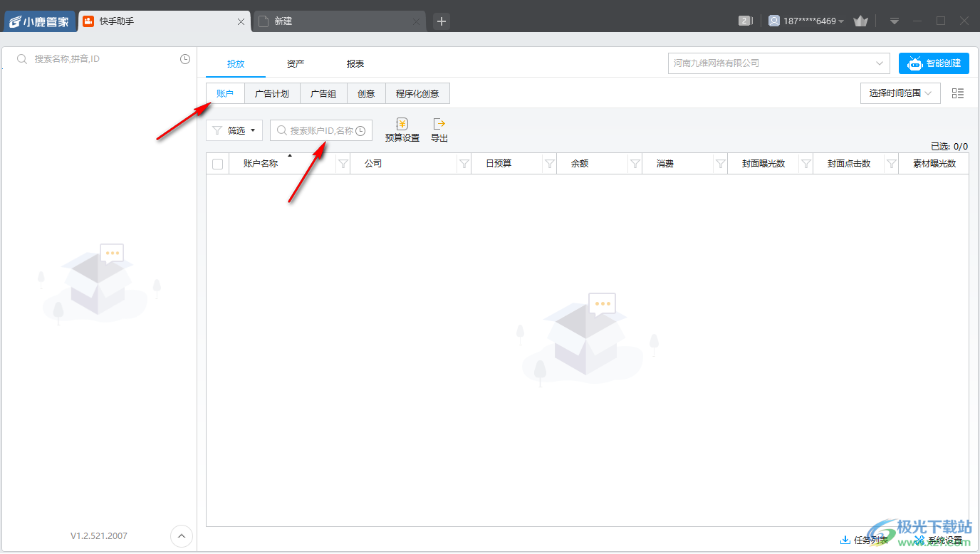980x554 pixels.
Task: Open filter icon for 封面点击数 column
Action: [892, 164]
